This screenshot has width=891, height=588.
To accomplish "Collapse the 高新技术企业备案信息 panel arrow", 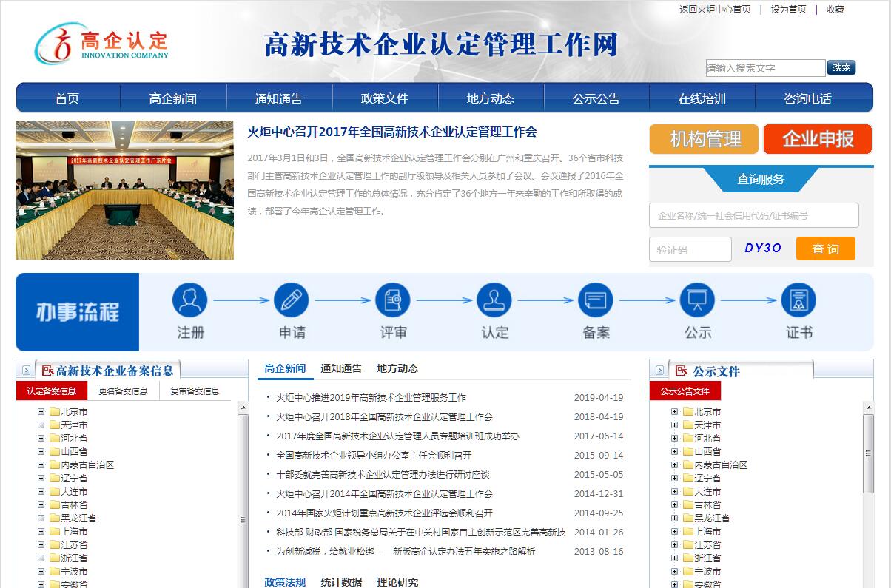I will [26, 371].
